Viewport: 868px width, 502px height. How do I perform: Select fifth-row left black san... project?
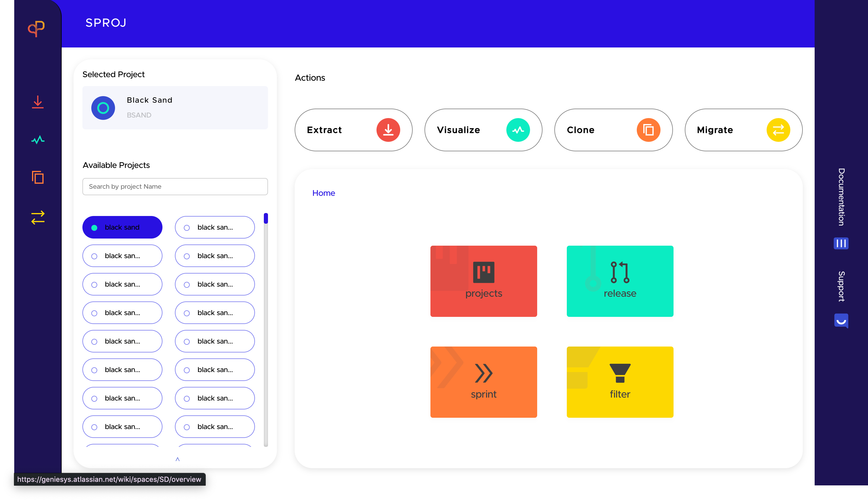(x=122, y=341)
